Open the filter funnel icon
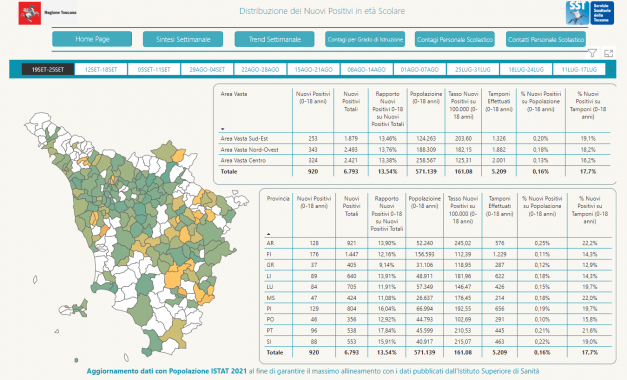 click(x=593, y=53)
